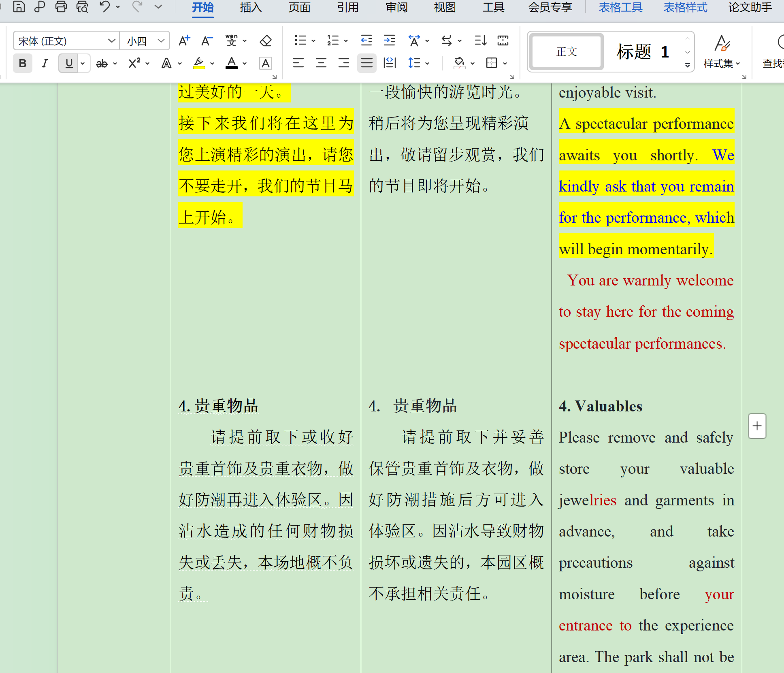Click the Print icon

61,7
